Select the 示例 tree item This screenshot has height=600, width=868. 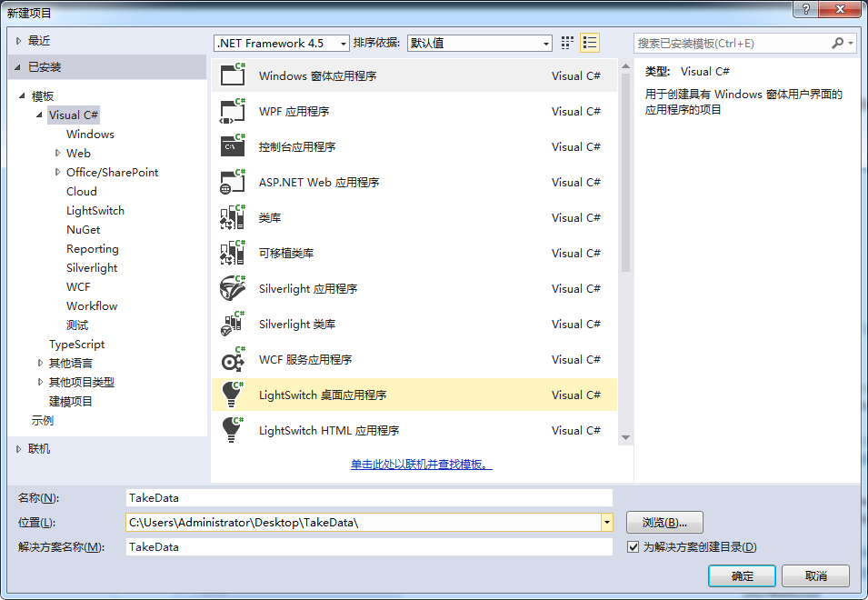coord(42,420)
